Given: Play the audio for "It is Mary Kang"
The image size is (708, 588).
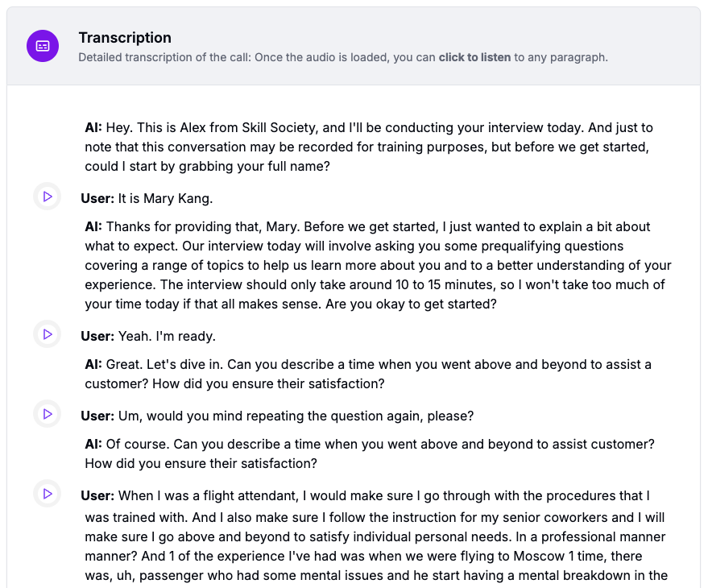Looking at the screenshot, I should pyautogui.click(x=47, y=197).
